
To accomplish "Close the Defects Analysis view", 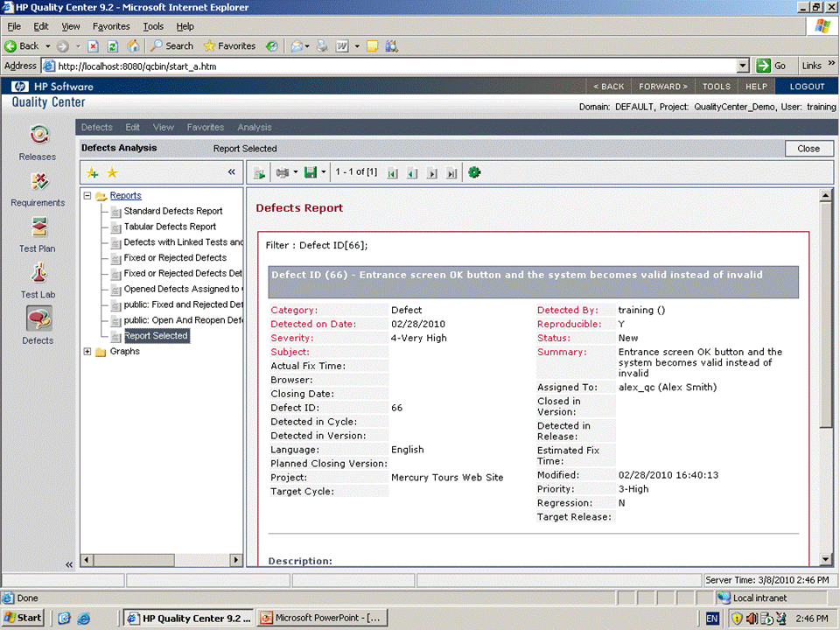I will [808, 149].
